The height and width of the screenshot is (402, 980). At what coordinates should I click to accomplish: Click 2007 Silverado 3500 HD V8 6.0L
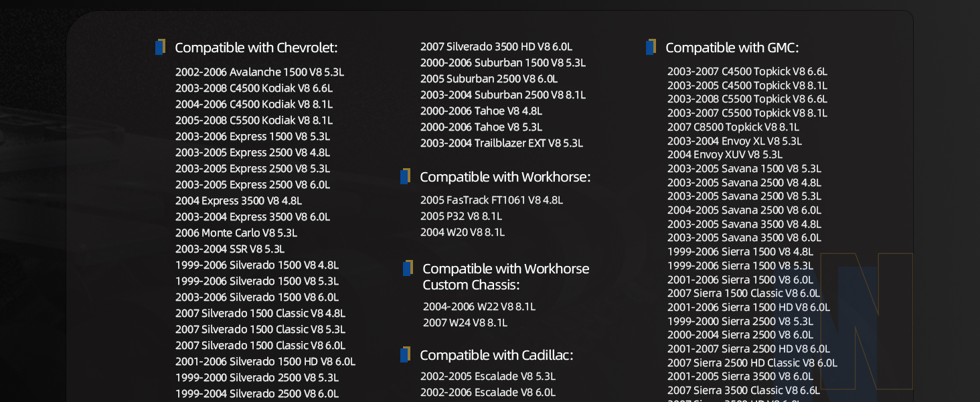coord(497,46)
